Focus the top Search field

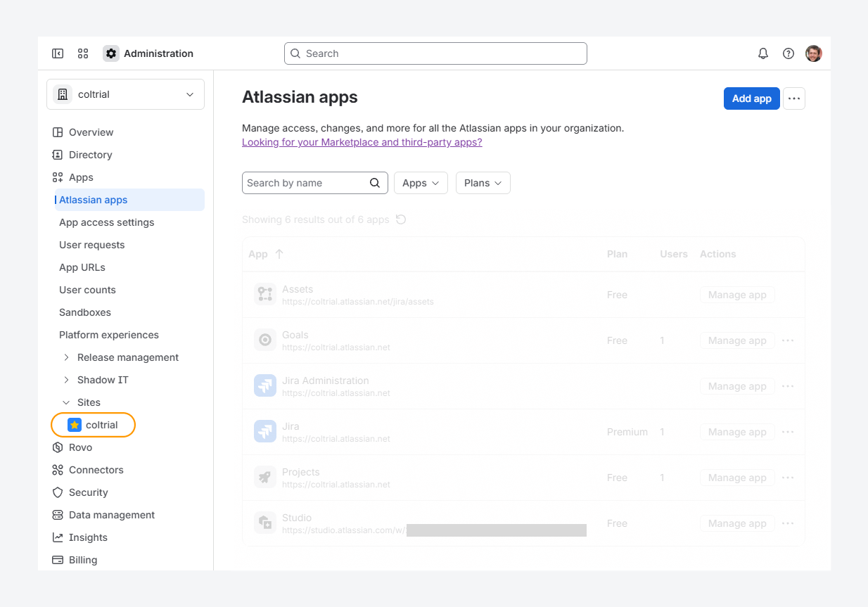[x=435, y=53]
